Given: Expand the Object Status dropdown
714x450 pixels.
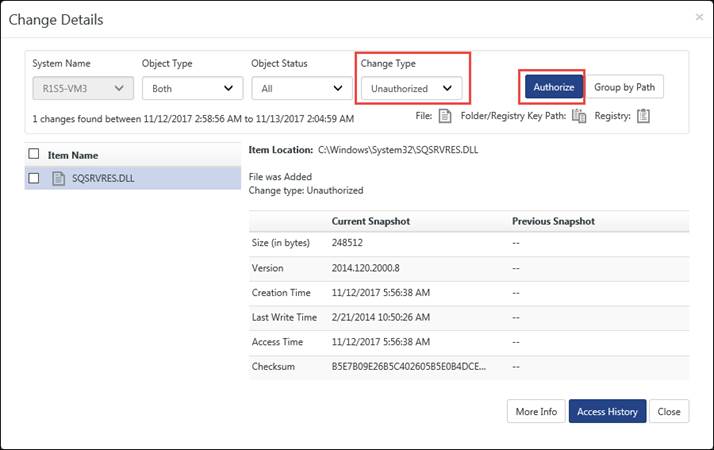Looking at the screenshot, I should 302,88.
